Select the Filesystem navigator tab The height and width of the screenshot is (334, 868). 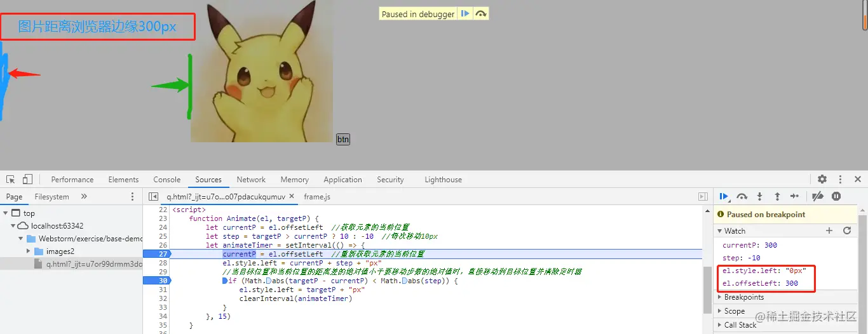[51, 197]
